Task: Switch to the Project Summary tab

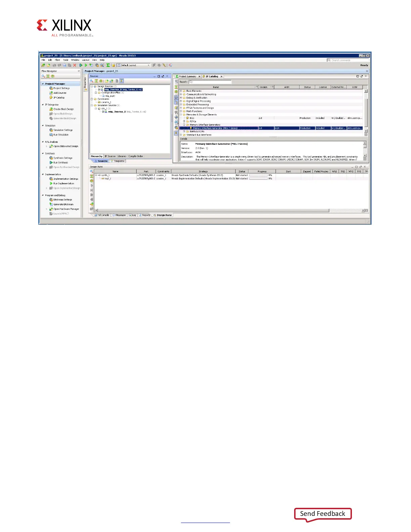Action: pos(187,77)
